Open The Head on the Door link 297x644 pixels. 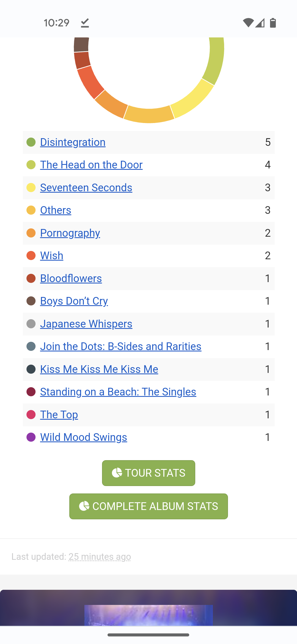point(91,165)
